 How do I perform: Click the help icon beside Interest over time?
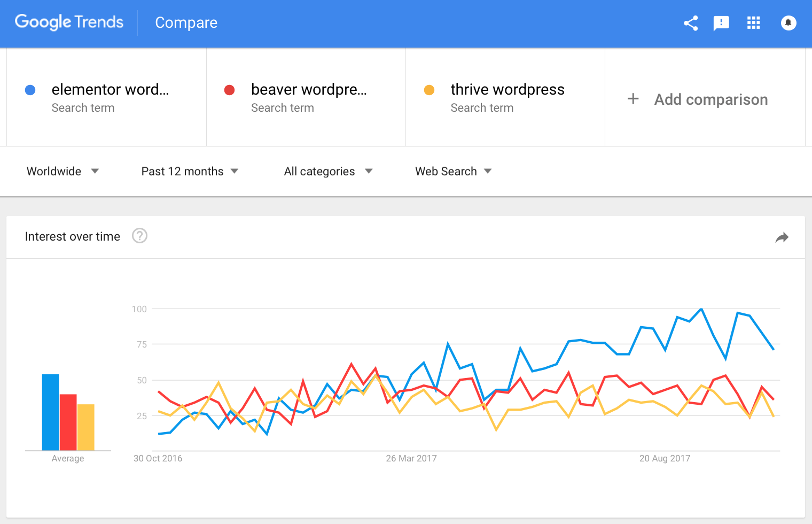point(139,236)
